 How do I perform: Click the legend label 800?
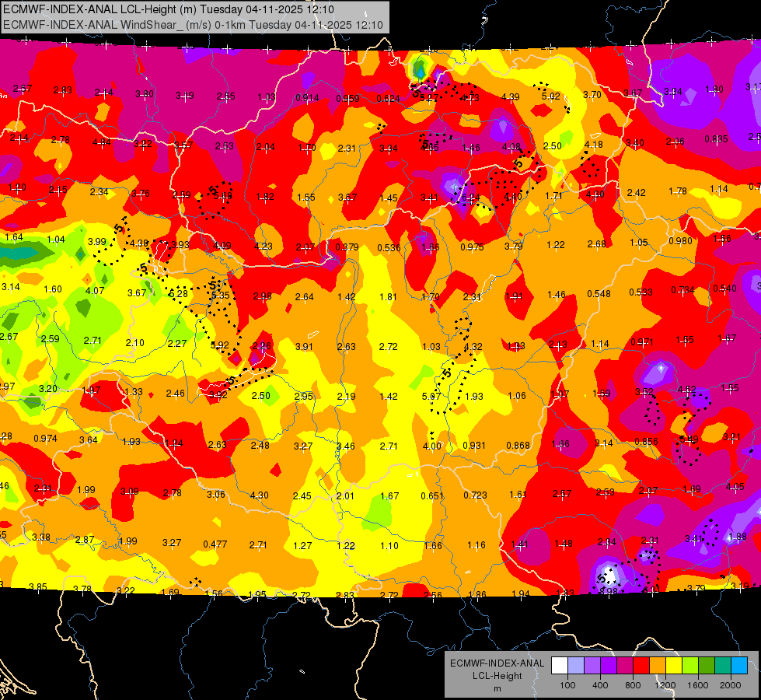(x=633, y=685)
